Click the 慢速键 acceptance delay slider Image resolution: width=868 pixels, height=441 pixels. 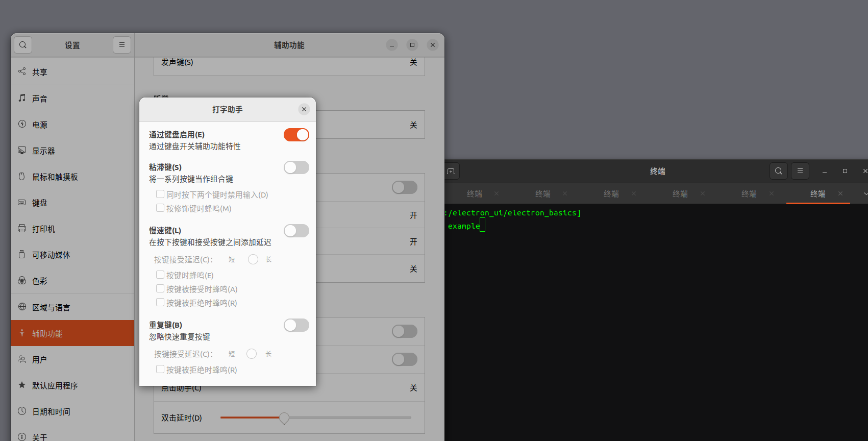[253, 259]
